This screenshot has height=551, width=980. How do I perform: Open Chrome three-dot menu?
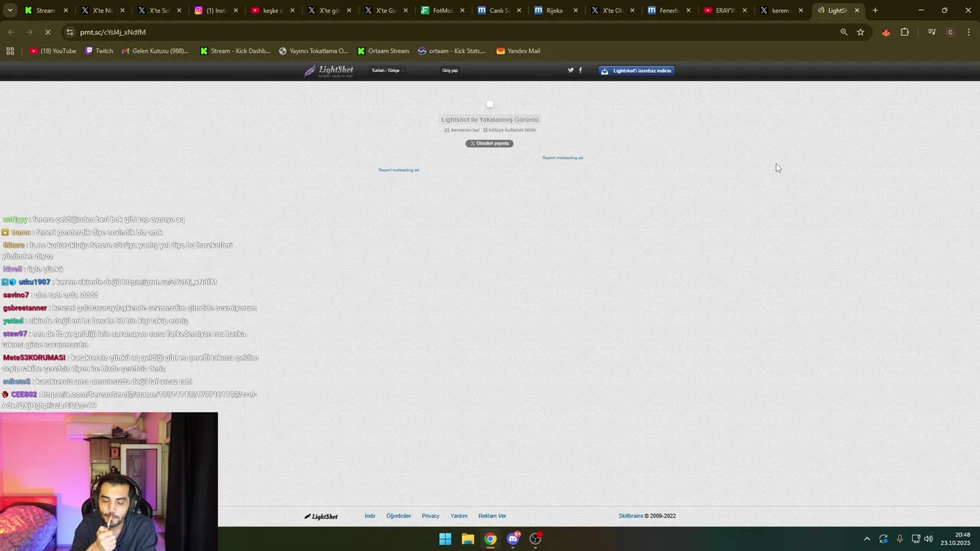click(969, 32)
